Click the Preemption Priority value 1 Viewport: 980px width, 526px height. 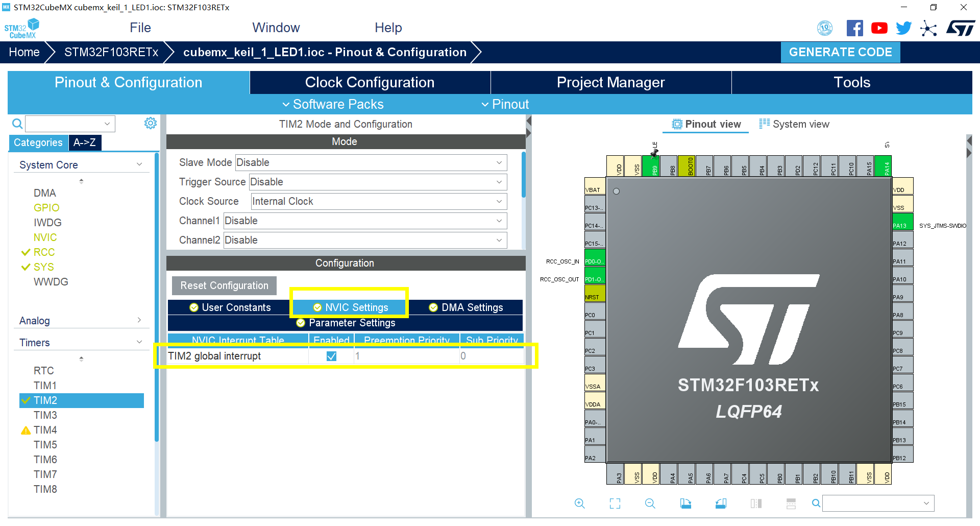[407, 356]
